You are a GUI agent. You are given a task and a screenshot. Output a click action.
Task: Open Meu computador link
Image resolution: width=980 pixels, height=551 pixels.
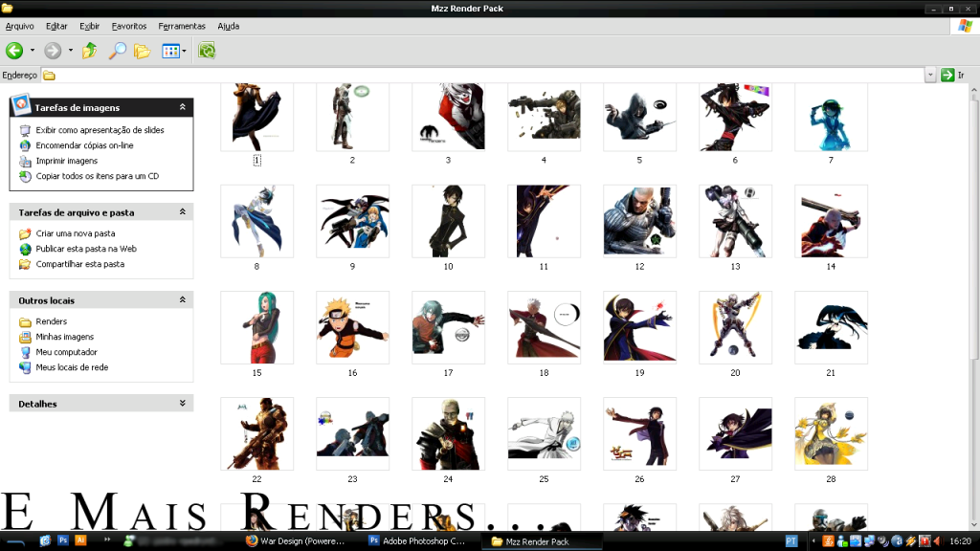click(x=67, y=352)
